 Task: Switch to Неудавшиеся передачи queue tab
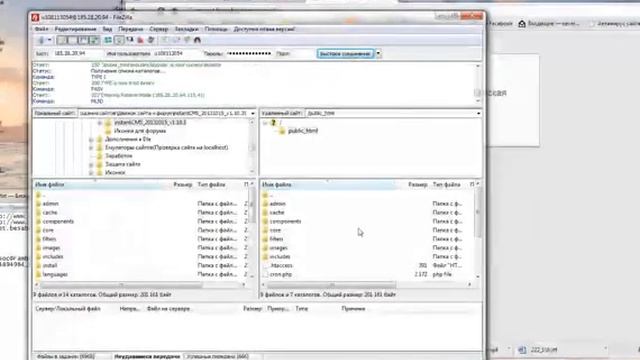click(x=147, y=356)
